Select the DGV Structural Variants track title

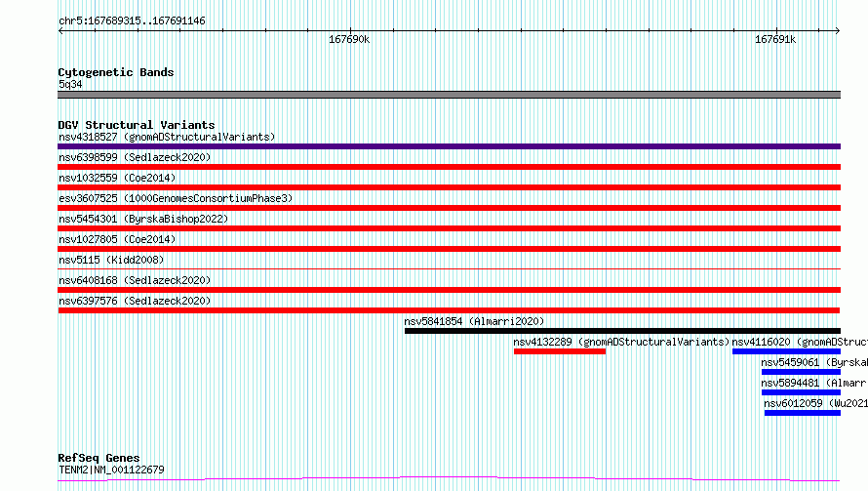(x=137, y=125)
